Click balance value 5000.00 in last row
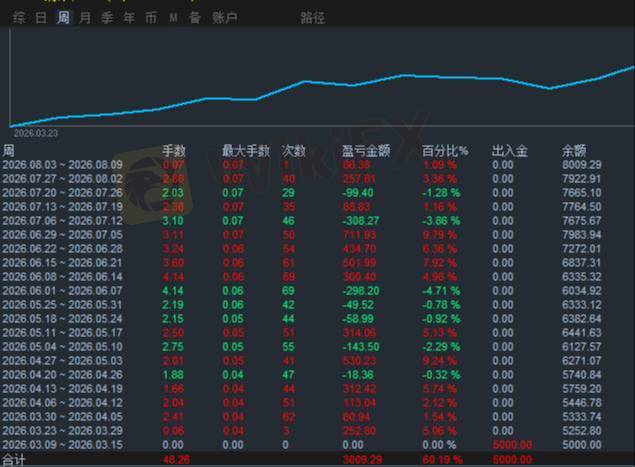This screenshot has width=635, height=467. (x=582, y=445)
